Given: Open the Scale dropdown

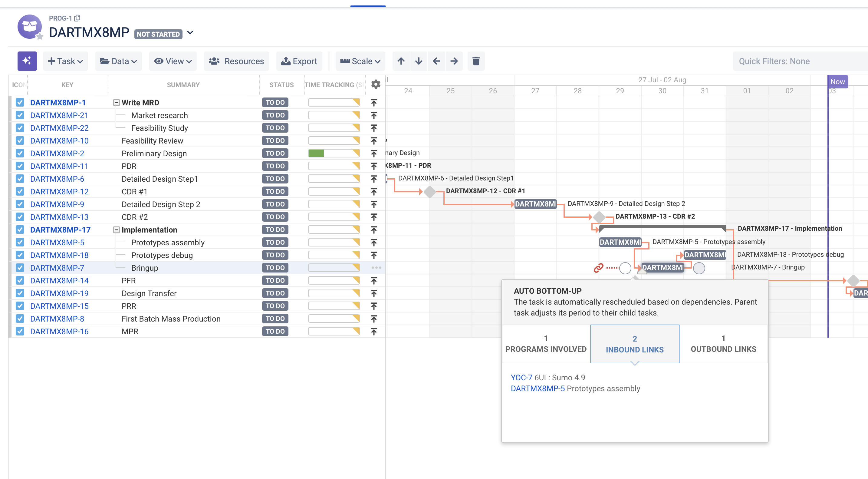Looking at the screenshot, I should pos(360,61).
